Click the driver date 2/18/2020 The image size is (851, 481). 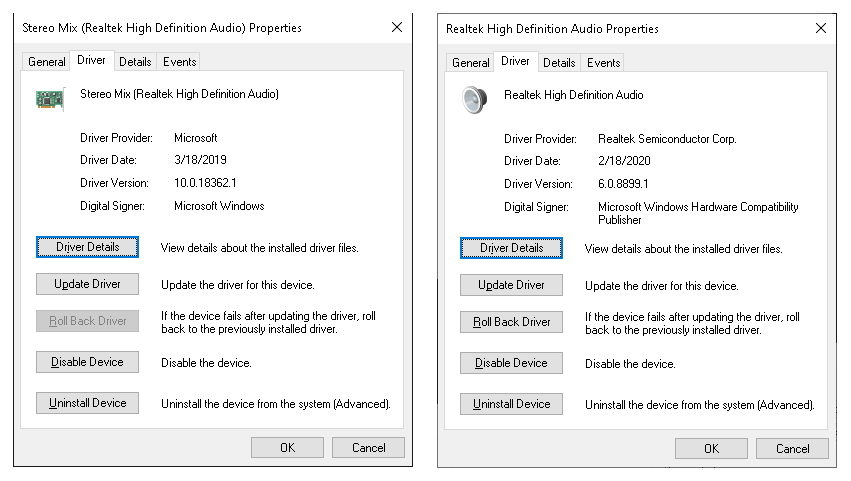624,161
